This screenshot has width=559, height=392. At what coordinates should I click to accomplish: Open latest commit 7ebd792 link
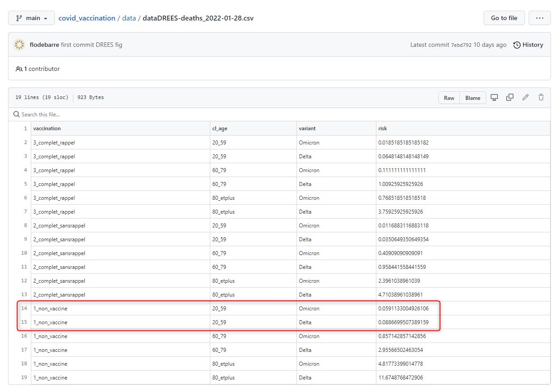click(x=461, y=45)
